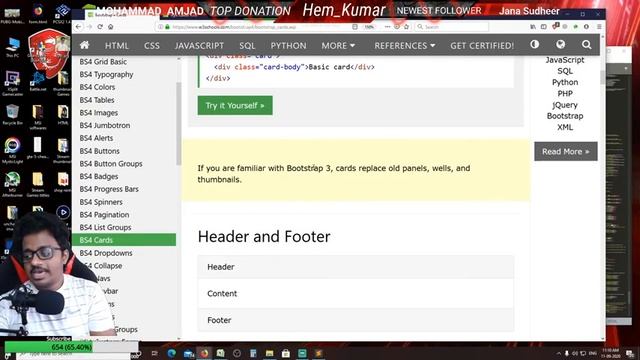This screenshot has width=640, height=360.
Task: Open BS4 Grid Basic in sidebar
Action: click(103, 62)
